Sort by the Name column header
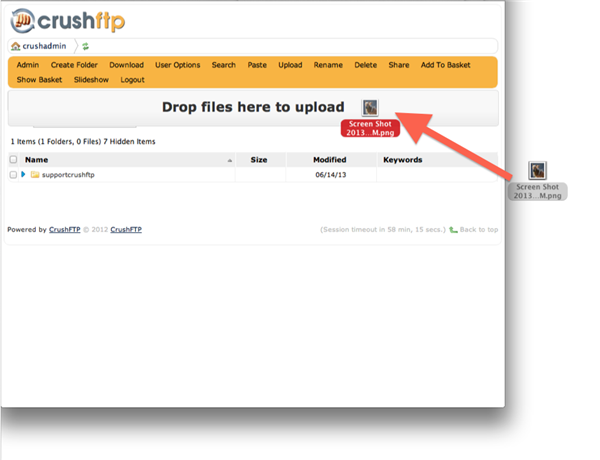The height and width of the screenshot is (460, 600). pyautogui.click(x=36, y=160)
